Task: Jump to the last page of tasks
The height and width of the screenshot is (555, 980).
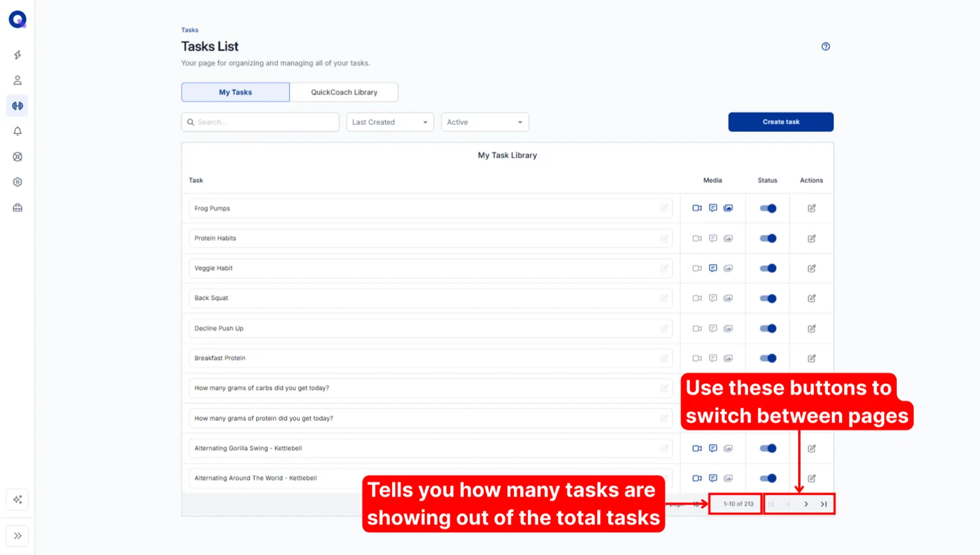Action: pos(824,504)
